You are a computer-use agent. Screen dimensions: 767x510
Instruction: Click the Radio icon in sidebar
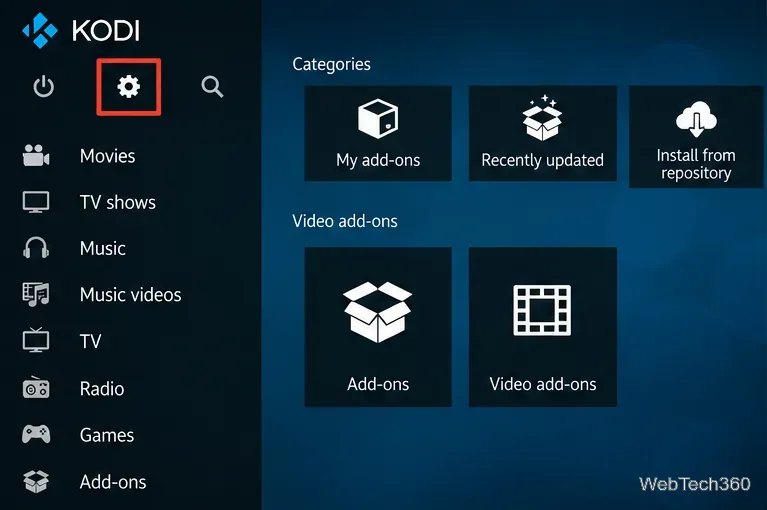[x=36, y=388]
